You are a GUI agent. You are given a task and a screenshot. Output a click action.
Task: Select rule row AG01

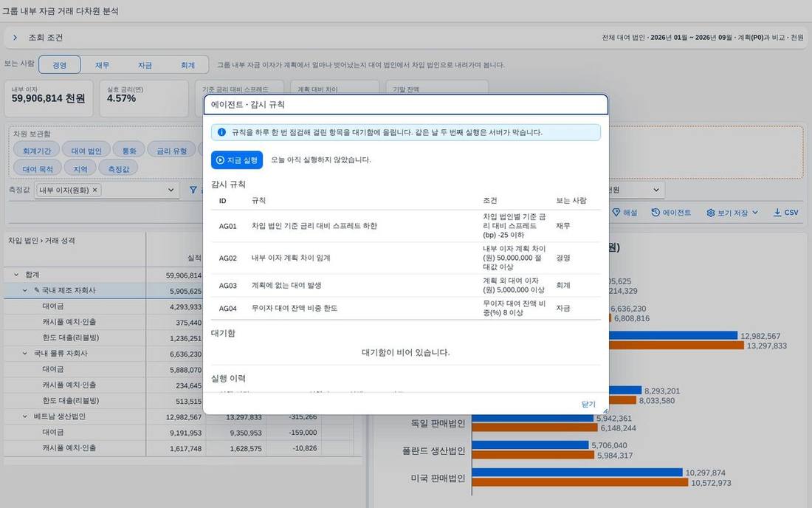pyautogui.click(x=405, y=226)
